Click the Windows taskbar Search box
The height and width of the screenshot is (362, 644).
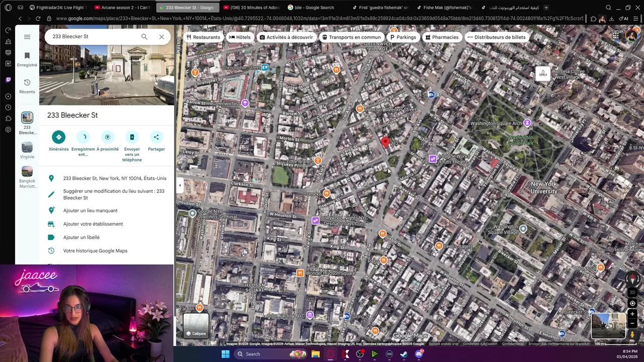[x=270, y=354]
